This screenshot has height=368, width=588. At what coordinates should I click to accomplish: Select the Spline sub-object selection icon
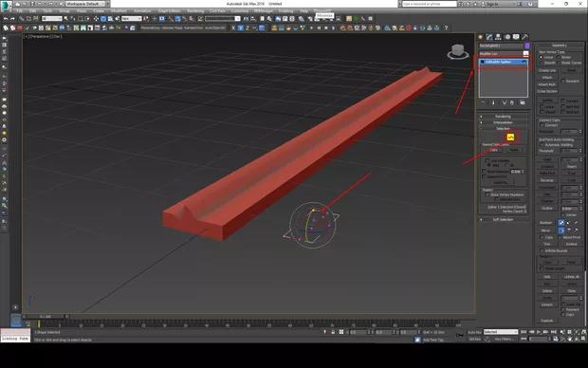510,138
